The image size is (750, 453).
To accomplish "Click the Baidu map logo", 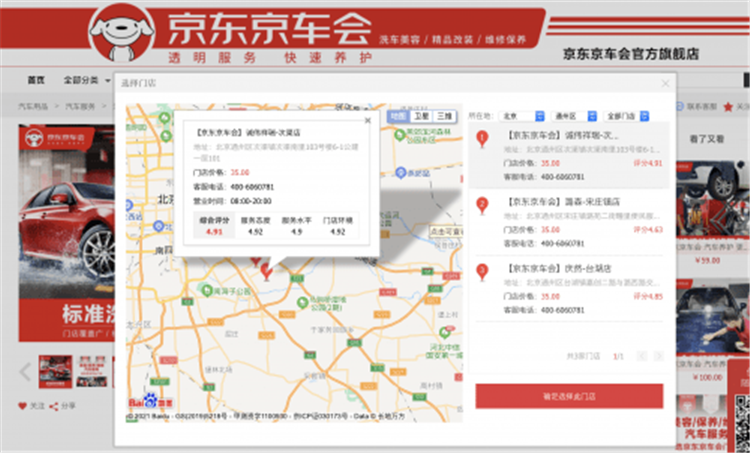I will click(x=148, y=402).
